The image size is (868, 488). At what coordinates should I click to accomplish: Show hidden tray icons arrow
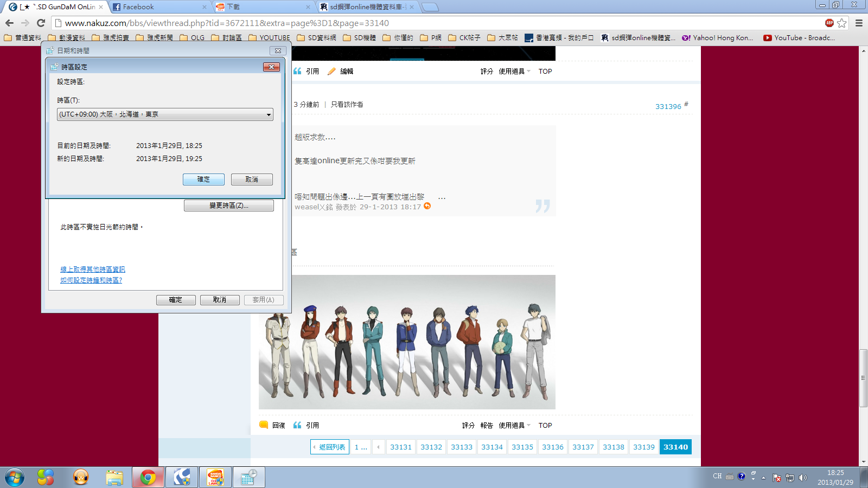coord(763,478)
